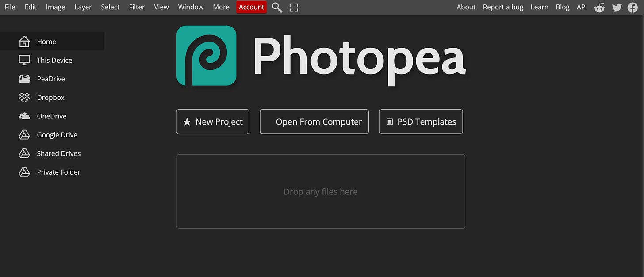Open Photopea's Twitter page icon
Screen dimensions: 644x277
pyautogui.click(x=617, y=7)
